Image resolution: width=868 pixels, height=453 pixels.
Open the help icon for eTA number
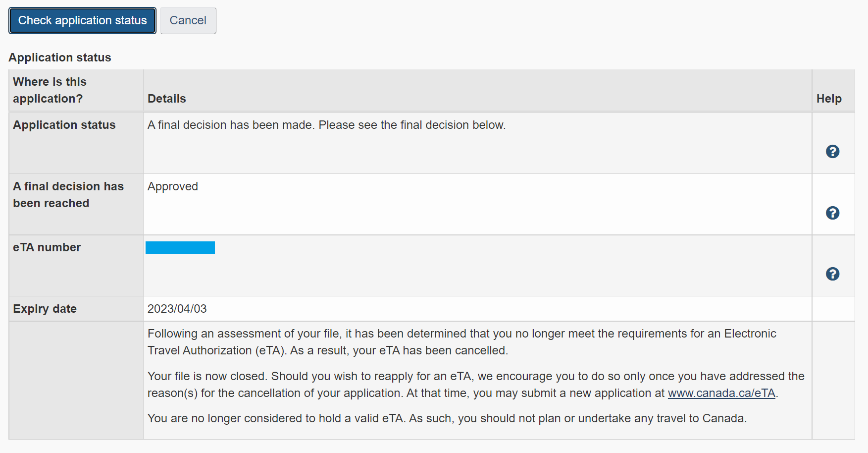[x=832, y=274]
